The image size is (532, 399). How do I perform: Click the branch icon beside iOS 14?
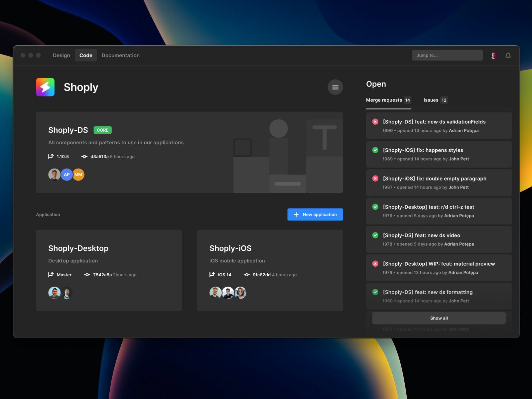click(x=212, y=275)
